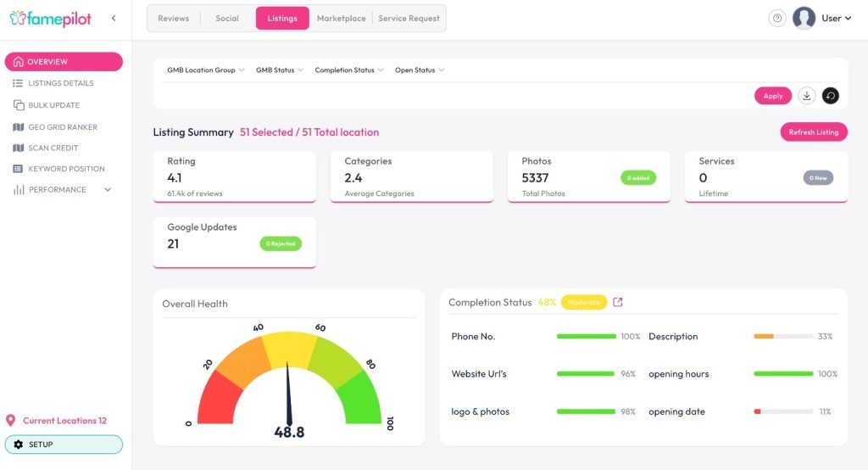Open the User account menu
This screenshot has width=868, height=470.
822,19
